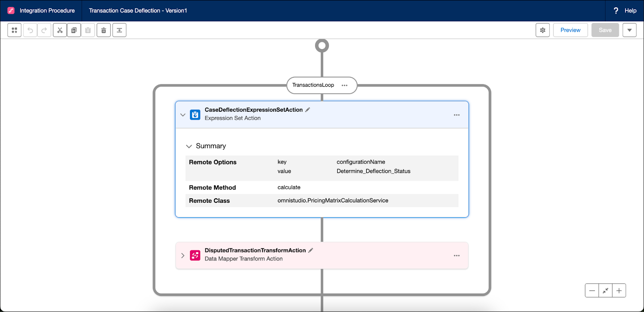Open the dropdown arrow next to Save

[x=630, y=30]
